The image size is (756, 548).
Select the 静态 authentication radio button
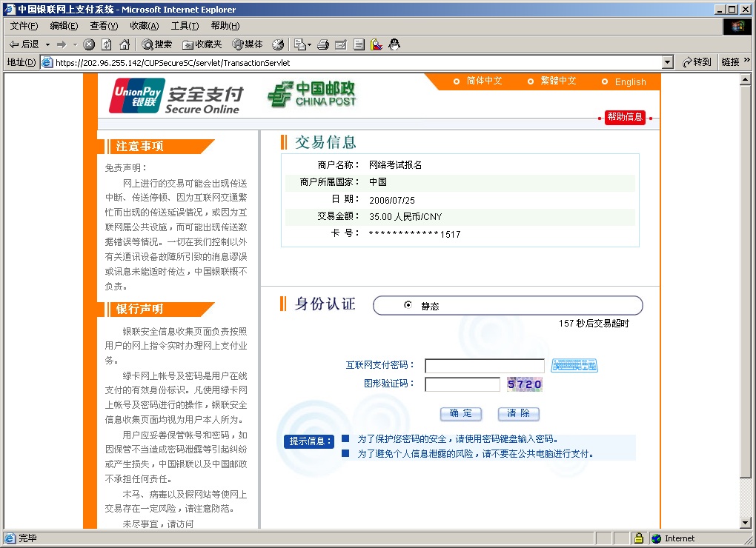tap(408, 305)
